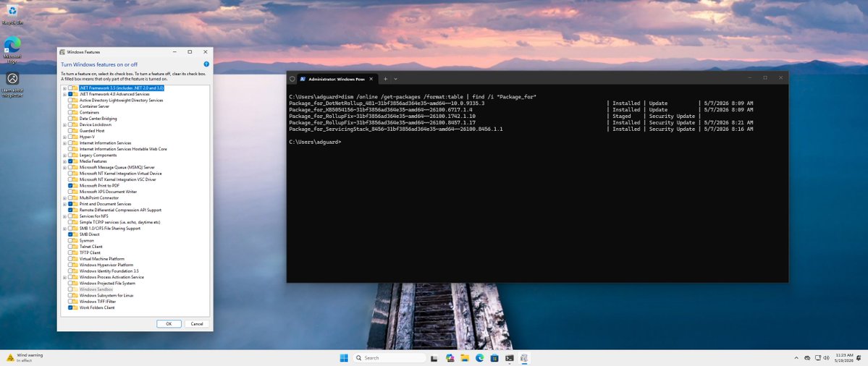Viewport: 868px width, 366px height.
Task: Click the cloud sync tray icon
Action: pyautogui.click(x=807, y=358)
